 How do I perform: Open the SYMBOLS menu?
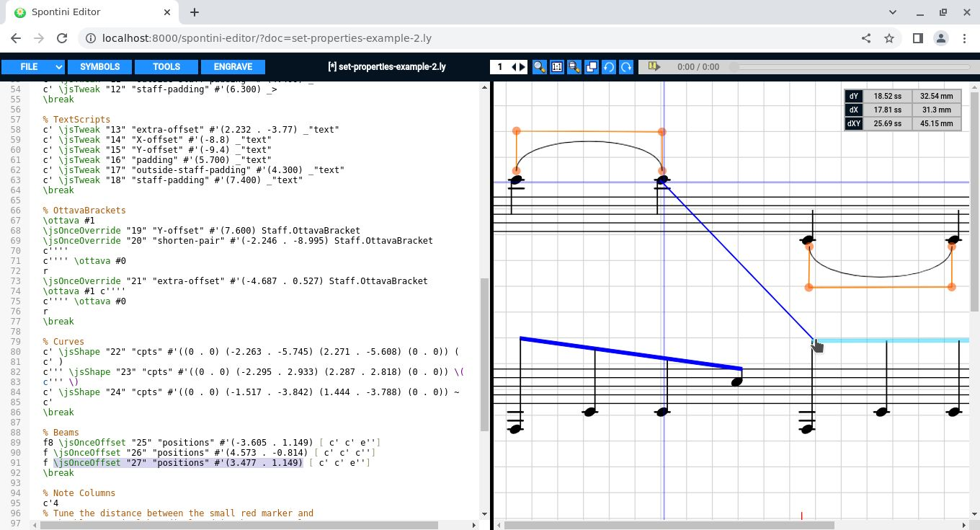tap(100, 67)
